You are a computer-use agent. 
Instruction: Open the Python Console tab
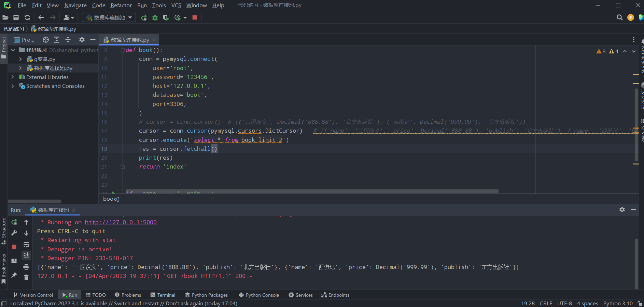259,295
